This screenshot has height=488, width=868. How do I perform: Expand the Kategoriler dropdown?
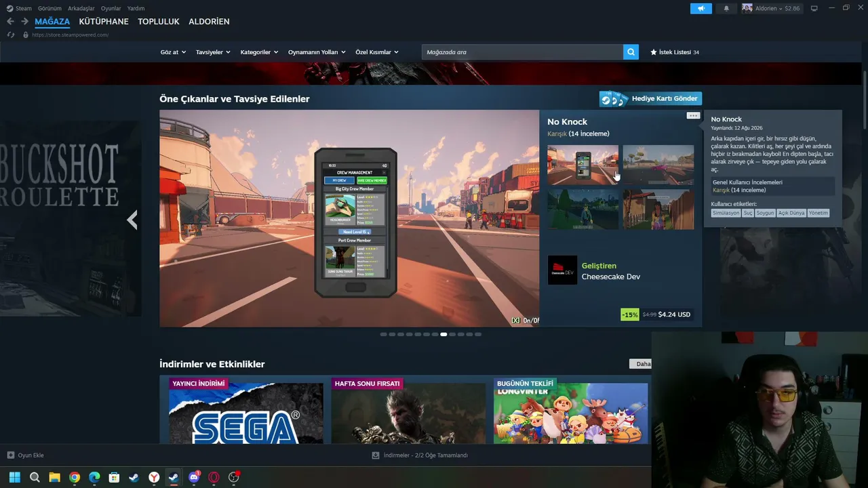(259, 52)
